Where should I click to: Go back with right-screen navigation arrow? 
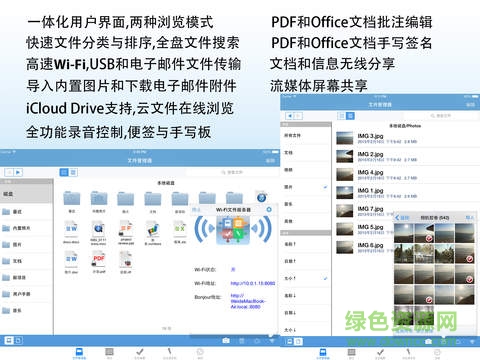coord(290,116)
